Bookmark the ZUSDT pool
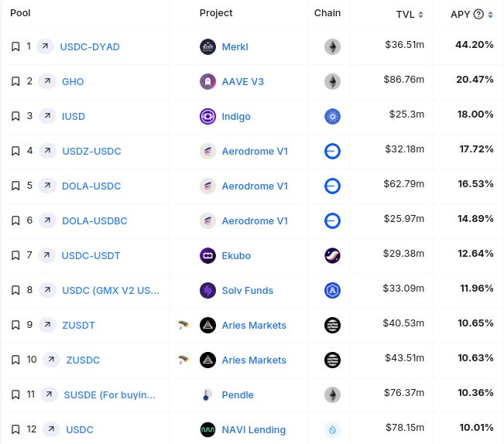Viewport: 504px width, 444px height. coord(15,325)
